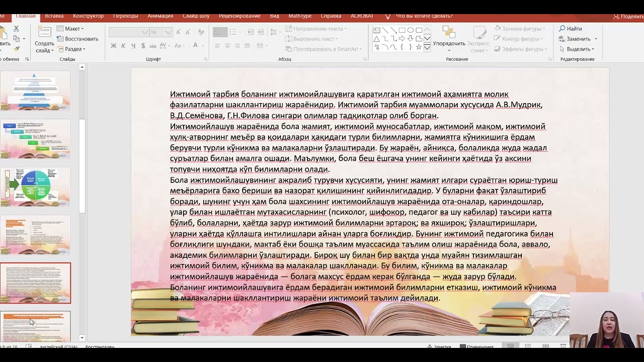
Task: Click the clear formatting eraser icon
Action: (x=201, y=32)
